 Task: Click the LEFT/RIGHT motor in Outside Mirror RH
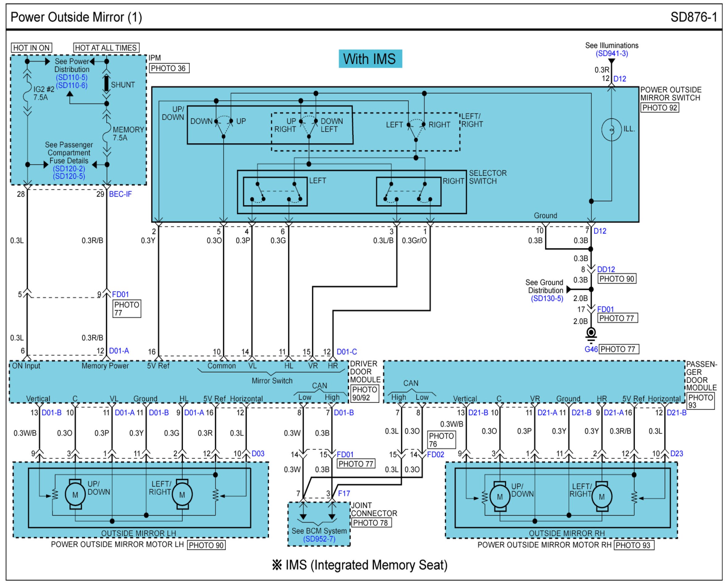tap(602, 497)
